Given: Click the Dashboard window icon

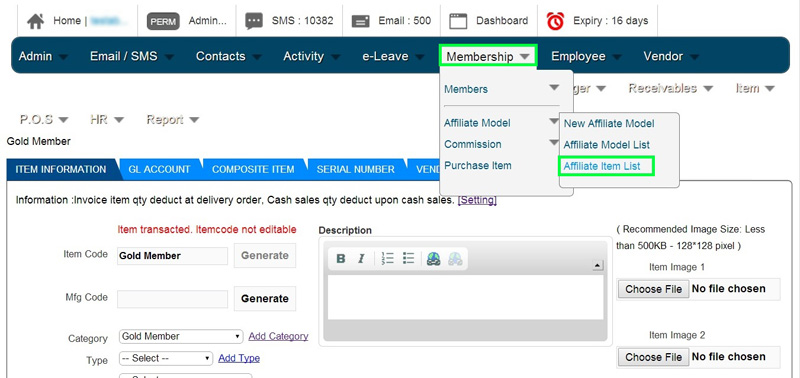Looking at the screenshot, I should click(458, 21).
